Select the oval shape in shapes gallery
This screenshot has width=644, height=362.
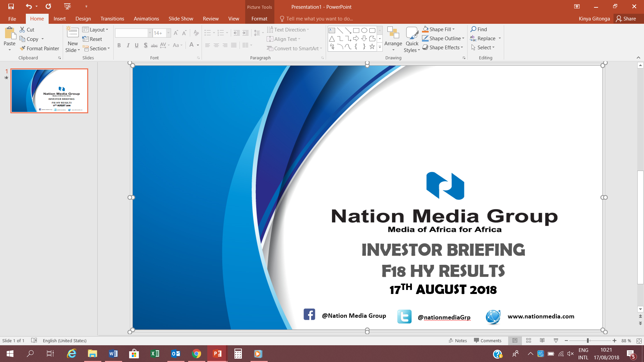tap(364, 31)
